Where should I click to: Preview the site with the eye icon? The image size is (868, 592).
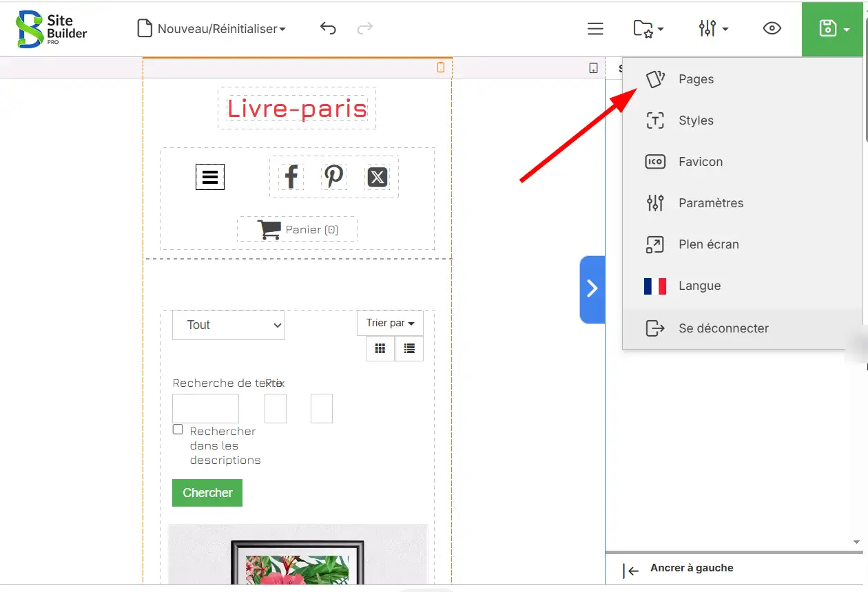(x=772, y=28)
